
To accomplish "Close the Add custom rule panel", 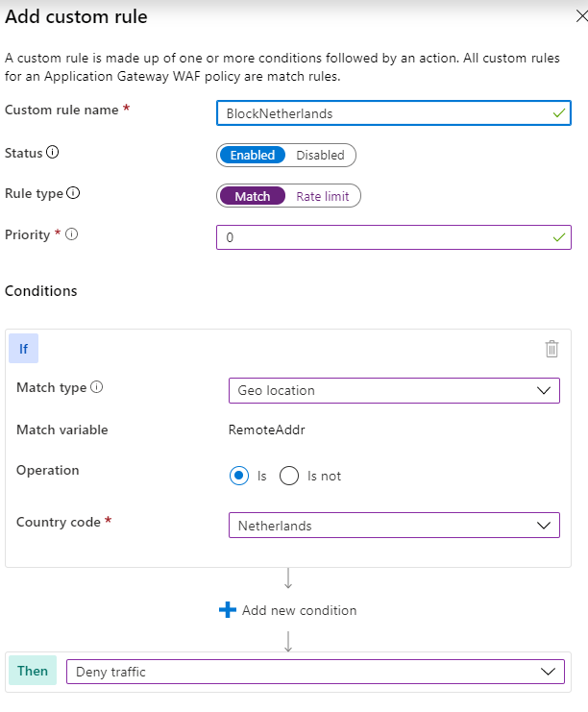I will (x=581, y=16).
